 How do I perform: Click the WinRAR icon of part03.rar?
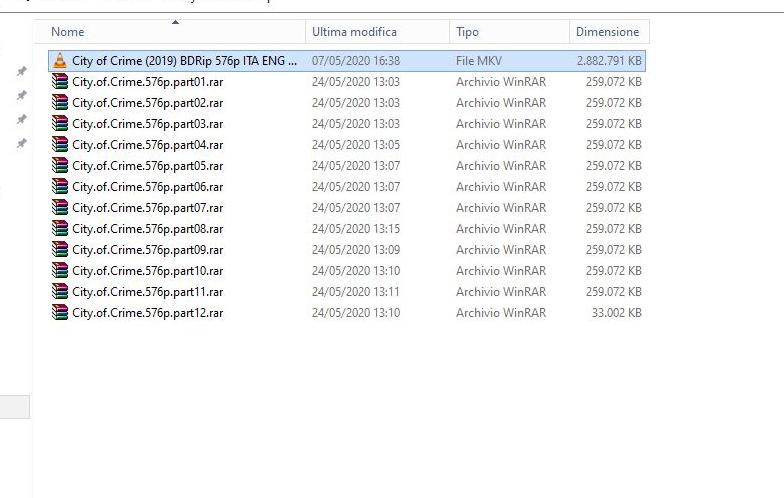[60, 124]
